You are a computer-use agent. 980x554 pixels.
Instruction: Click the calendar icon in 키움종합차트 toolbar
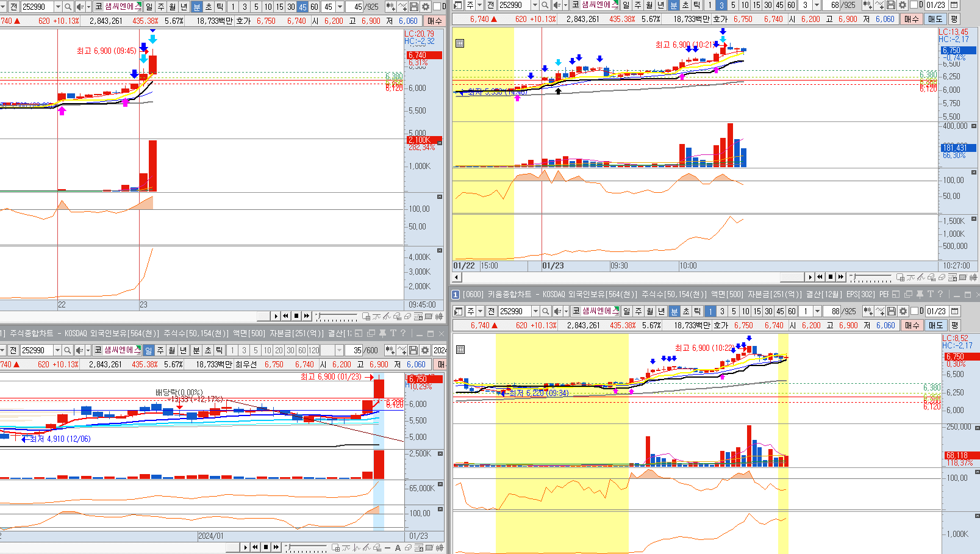955,311
